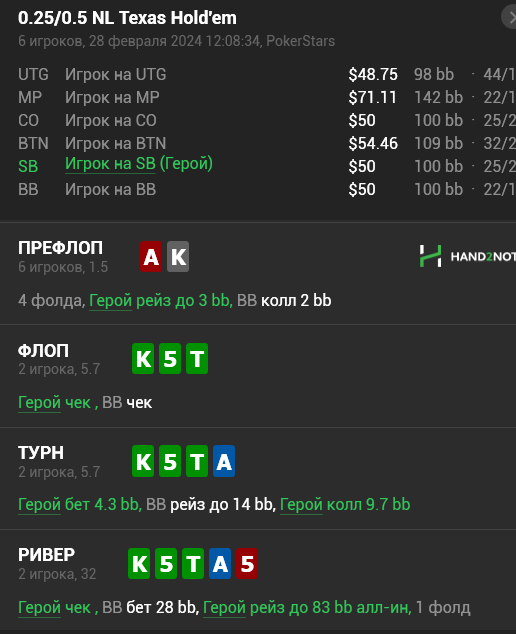516x634 pixels.
Task: Select the 'Игрок на BTN' row
Action: pos(258,144)
